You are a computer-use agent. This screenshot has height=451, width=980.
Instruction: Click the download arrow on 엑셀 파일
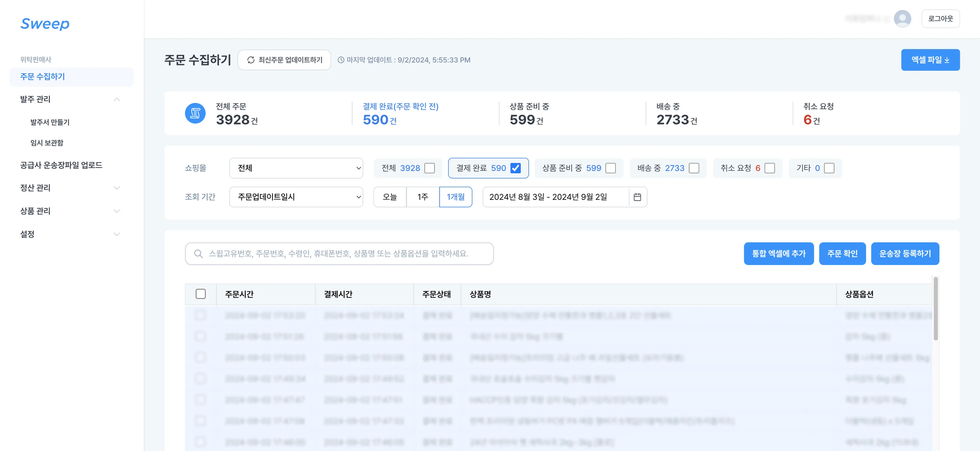point(947,60)
